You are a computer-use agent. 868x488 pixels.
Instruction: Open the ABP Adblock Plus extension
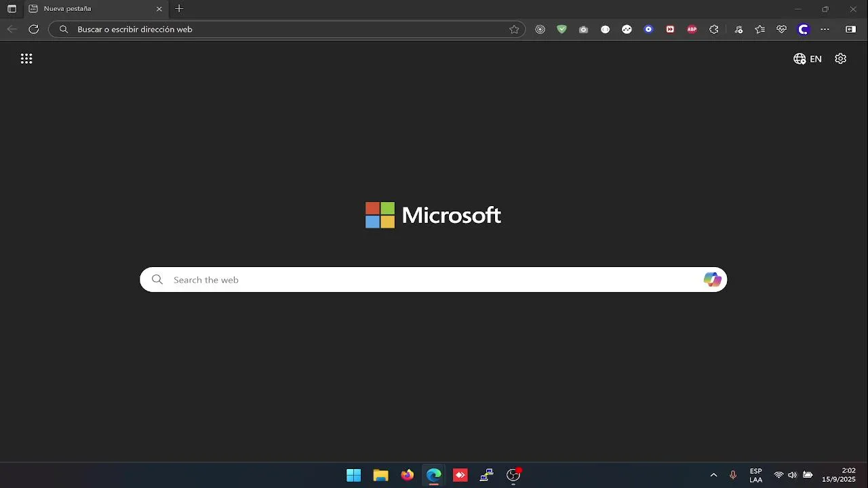(692, 29)
